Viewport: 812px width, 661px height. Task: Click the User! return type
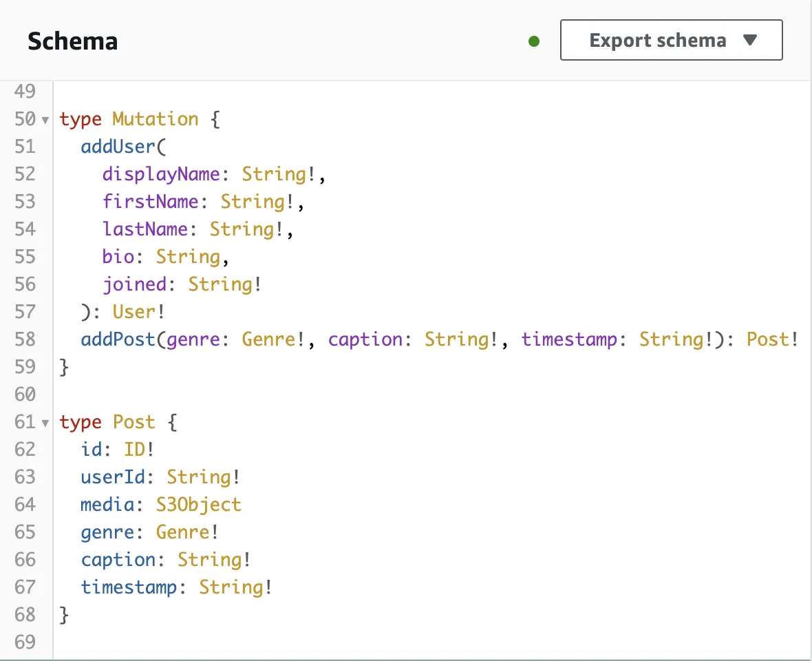coord(139,312)
